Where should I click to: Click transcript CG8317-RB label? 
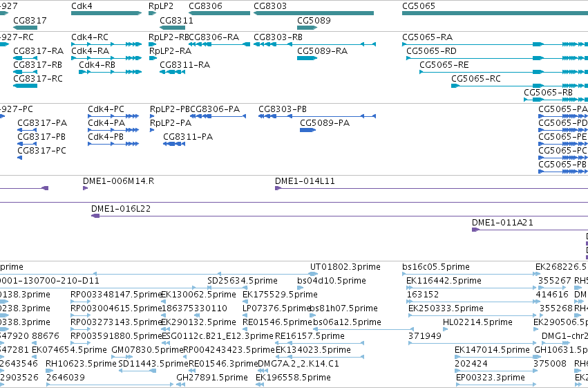(37, 65)
